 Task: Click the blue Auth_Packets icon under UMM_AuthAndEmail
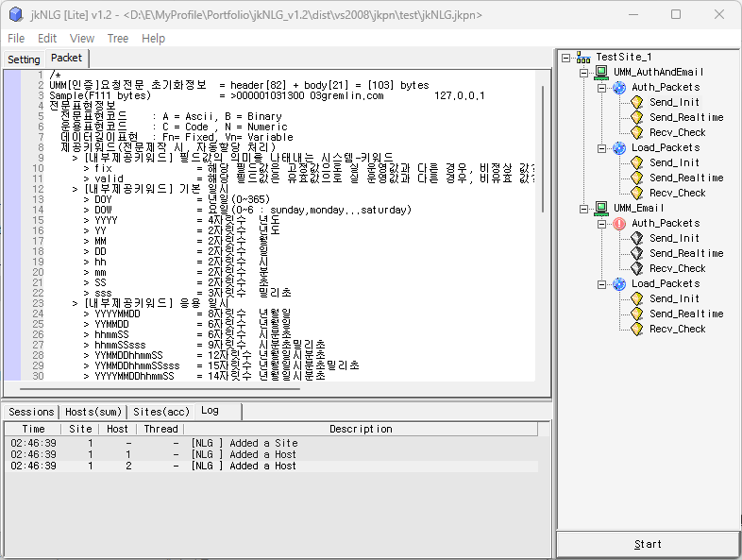(x=619, y=87)
